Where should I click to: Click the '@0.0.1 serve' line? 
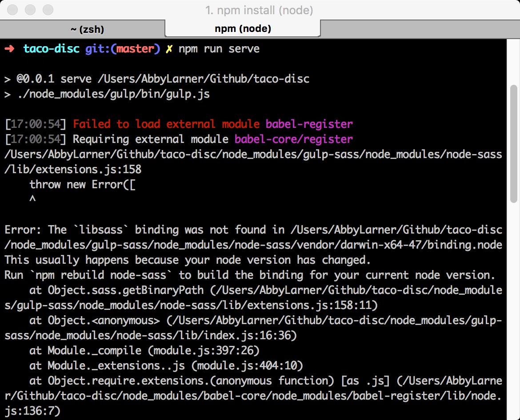point(157,79)
